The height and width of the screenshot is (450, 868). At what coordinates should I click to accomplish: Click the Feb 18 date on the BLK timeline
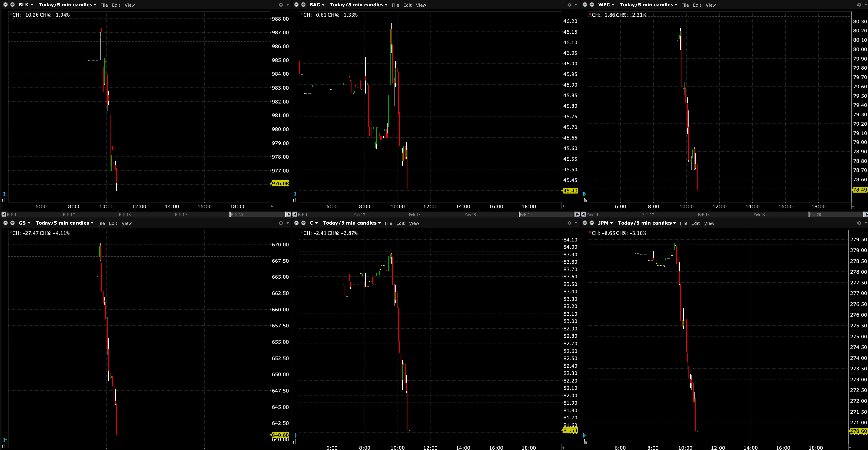[x=125, y=215]
